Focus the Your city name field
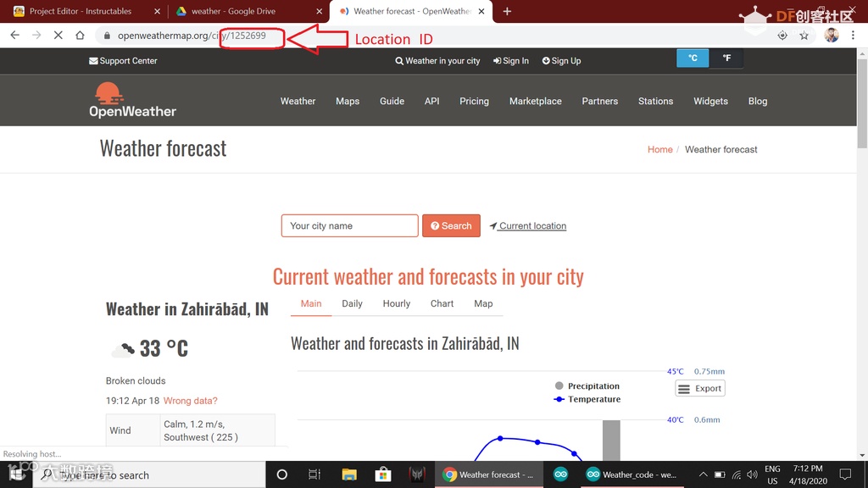The width and height of the screenshot is (868, 488). [x=350, y=225]
